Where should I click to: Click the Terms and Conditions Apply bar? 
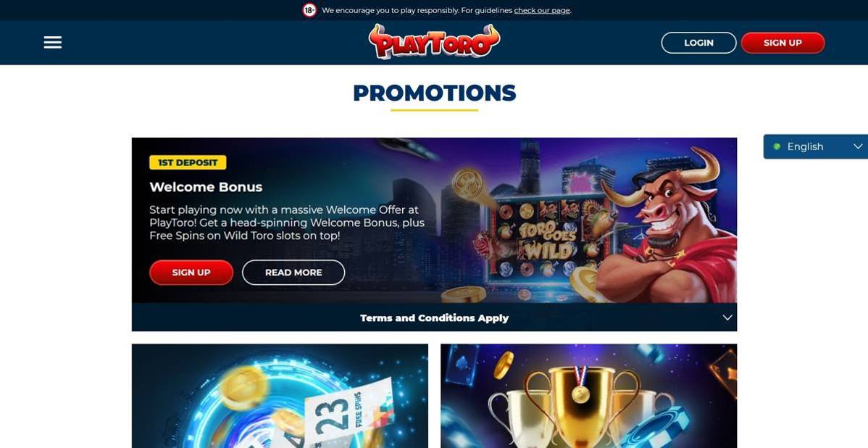point(434,318)
